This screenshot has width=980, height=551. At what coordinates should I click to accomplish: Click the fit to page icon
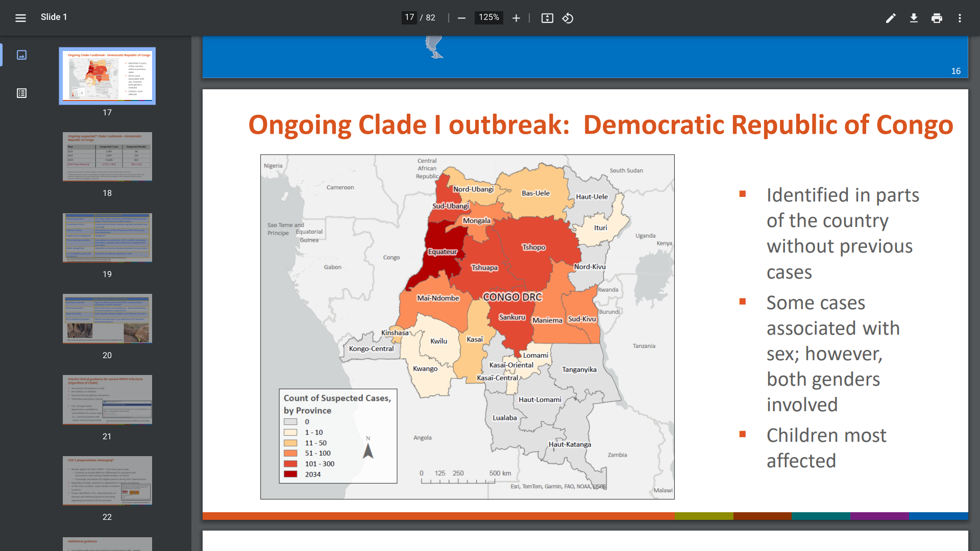click(x=547, y=18)
